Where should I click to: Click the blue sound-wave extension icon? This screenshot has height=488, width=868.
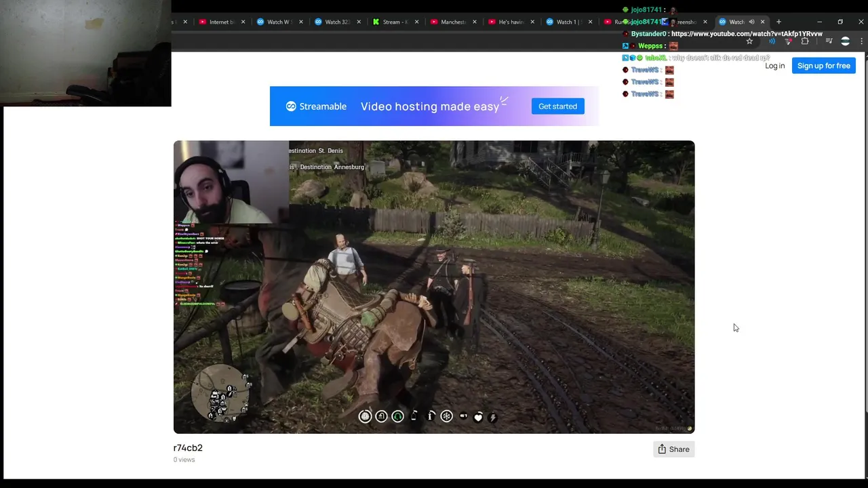772,41
